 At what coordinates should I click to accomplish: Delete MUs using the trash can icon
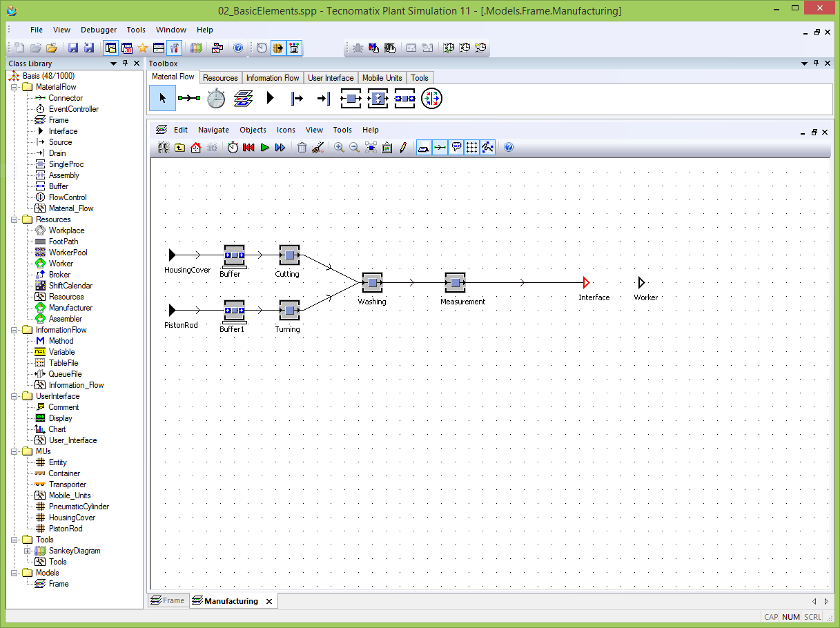(x=302, y=147)
